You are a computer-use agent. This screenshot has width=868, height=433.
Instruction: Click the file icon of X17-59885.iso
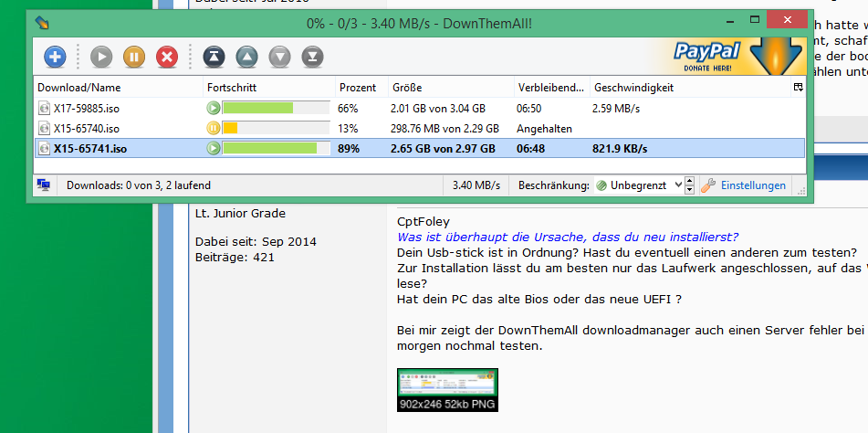coord(44,108)
